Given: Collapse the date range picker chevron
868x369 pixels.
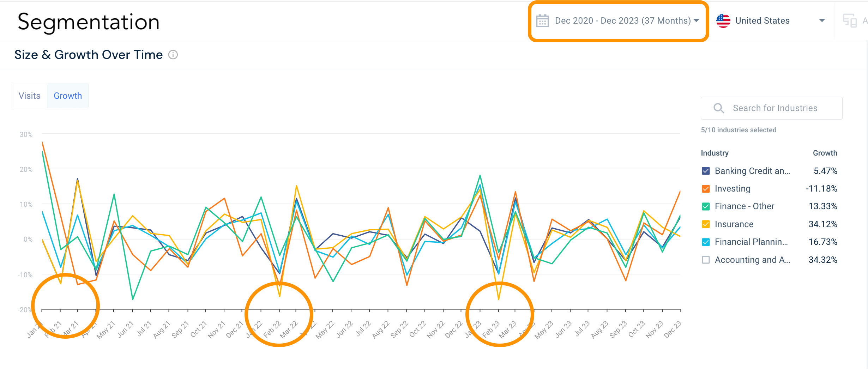Looking at the screenshot, I should [x=697, y=20].
